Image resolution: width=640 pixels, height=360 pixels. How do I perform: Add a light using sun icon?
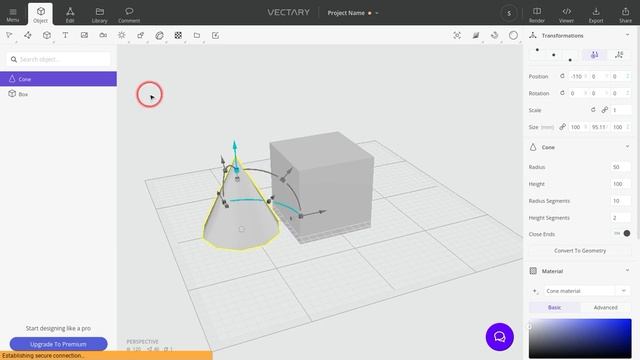(x=122, y=36)
